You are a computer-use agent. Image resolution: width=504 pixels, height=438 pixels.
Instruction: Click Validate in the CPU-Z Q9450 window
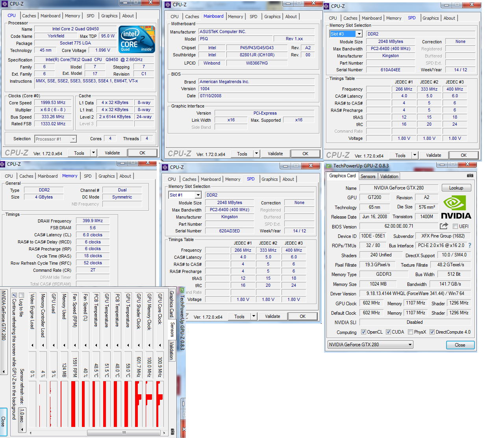point(112,153)
